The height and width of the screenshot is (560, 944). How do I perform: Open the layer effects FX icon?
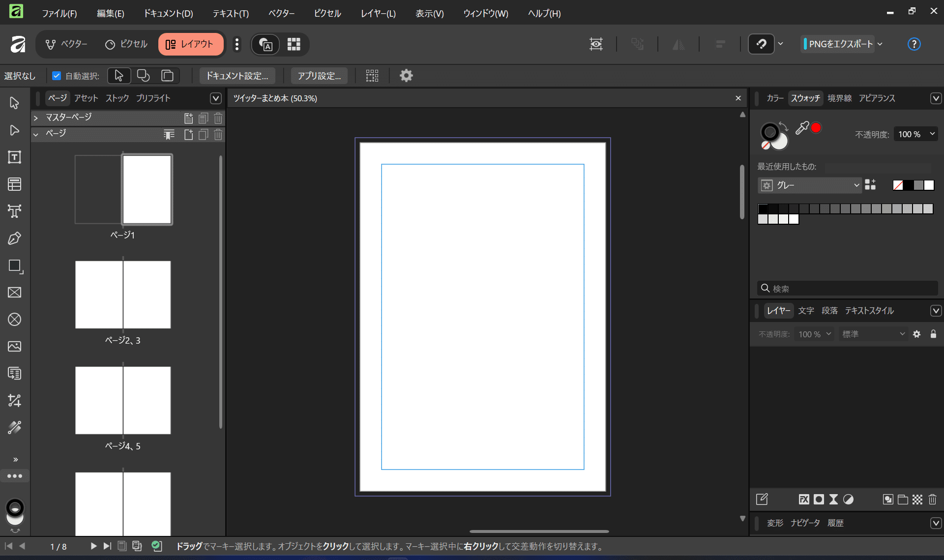[x=804, y=500]
